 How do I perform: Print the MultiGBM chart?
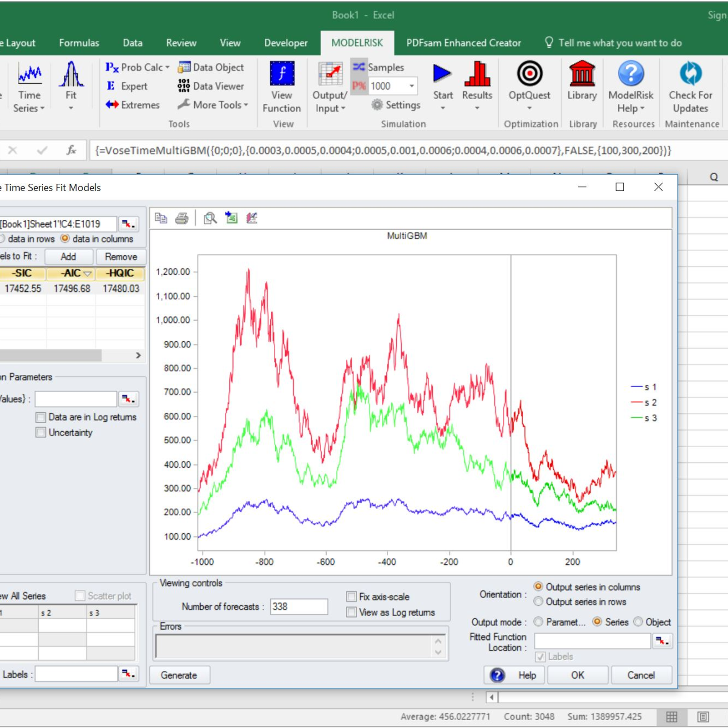(x=182, y=218)
